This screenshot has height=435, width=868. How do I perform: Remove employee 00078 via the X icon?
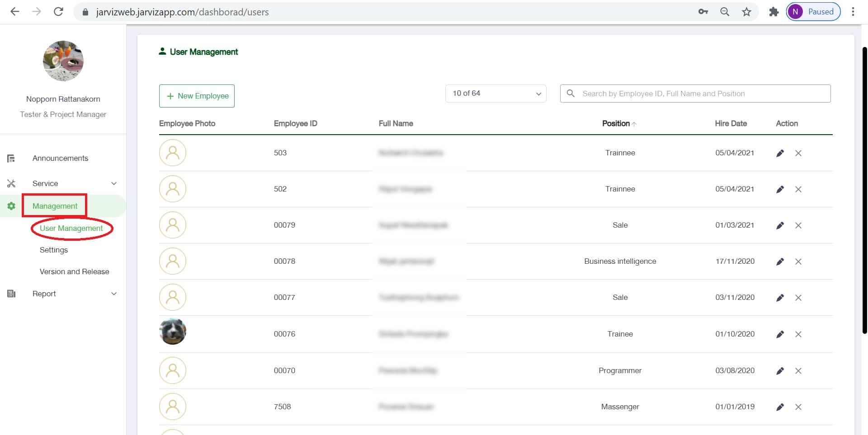pyautogui.click(x=798, y=262)
